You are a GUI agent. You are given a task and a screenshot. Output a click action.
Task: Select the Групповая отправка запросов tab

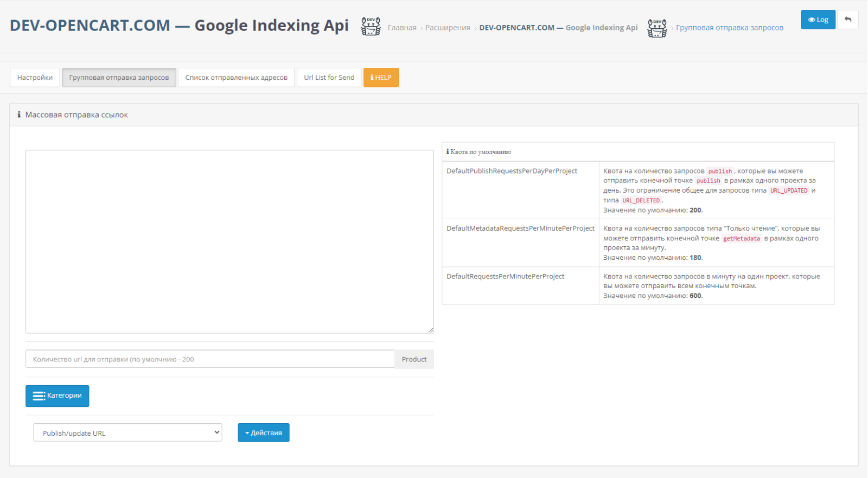(119, 78)
